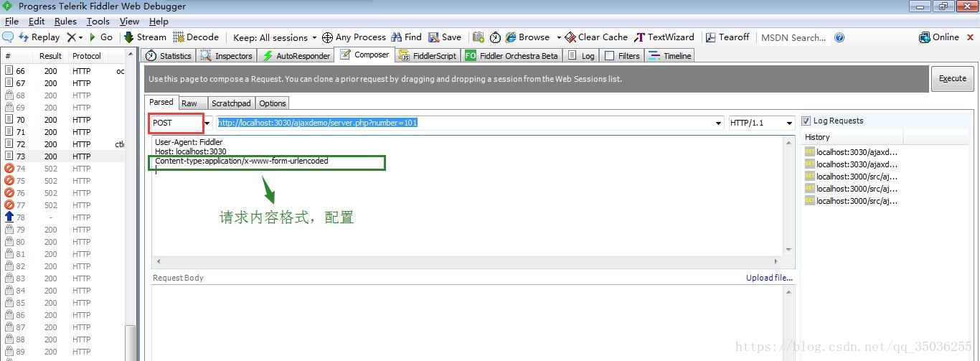Select session 66 in the list

pos(62,71)
